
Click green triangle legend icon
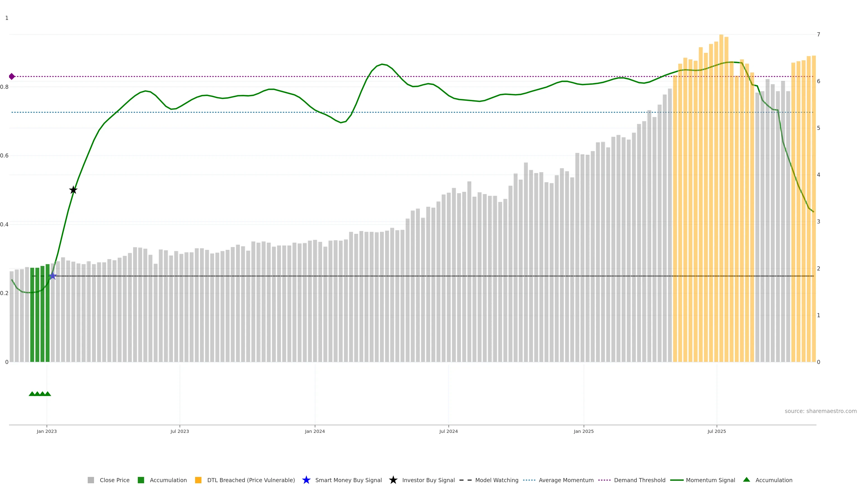pyautogui.click(x=746, y=480)
